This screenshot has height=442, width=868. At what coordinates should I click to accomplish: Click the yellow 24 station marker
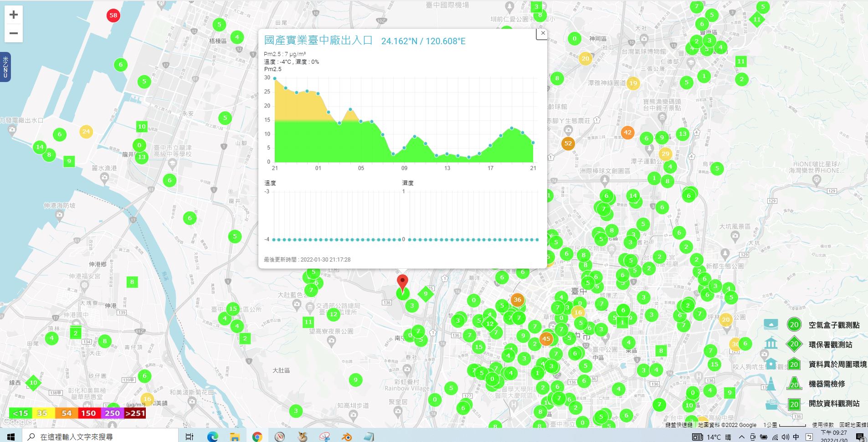[86, 132]
